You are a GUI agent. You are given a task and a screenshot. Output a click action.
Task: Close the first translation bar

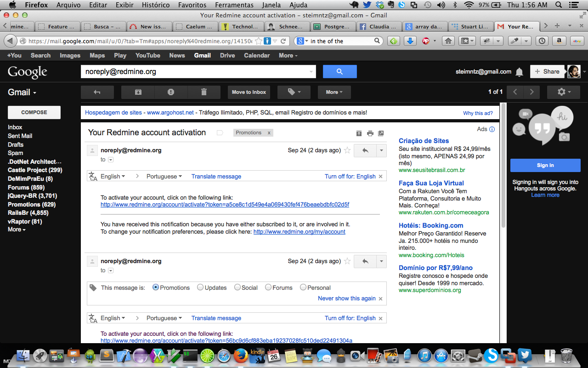click(380, 177)
